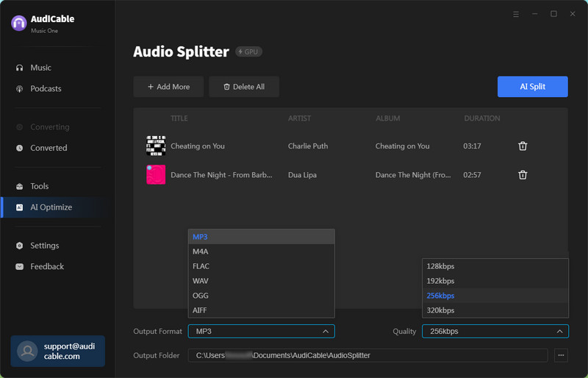This screenshot has width=588, height=378.
Task: Click the AI Optimize sidebar icon
Action: click(20, 207)
